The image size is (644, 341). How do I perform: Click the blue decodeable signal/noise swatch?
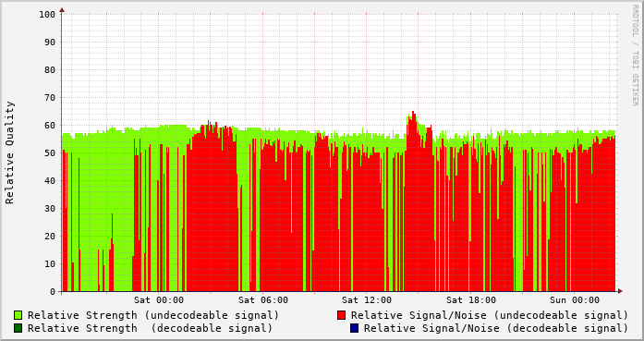click(355, 328)
